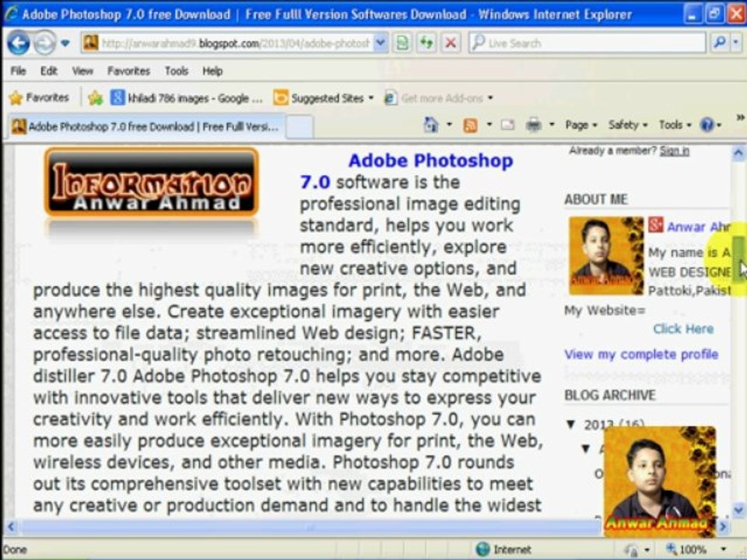Open the Tools menu in menu bar
Screen dimensions: 747x560
(x=177, y=71)
